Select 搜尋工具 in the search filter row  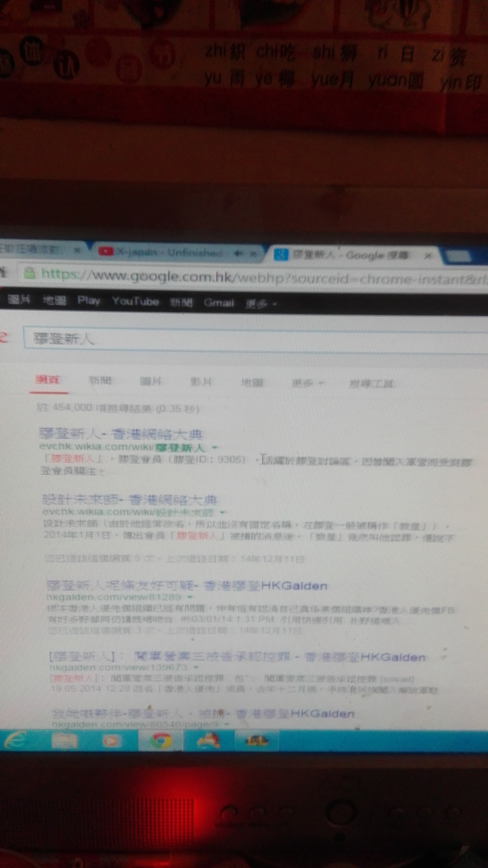click(x=372, y=384)
